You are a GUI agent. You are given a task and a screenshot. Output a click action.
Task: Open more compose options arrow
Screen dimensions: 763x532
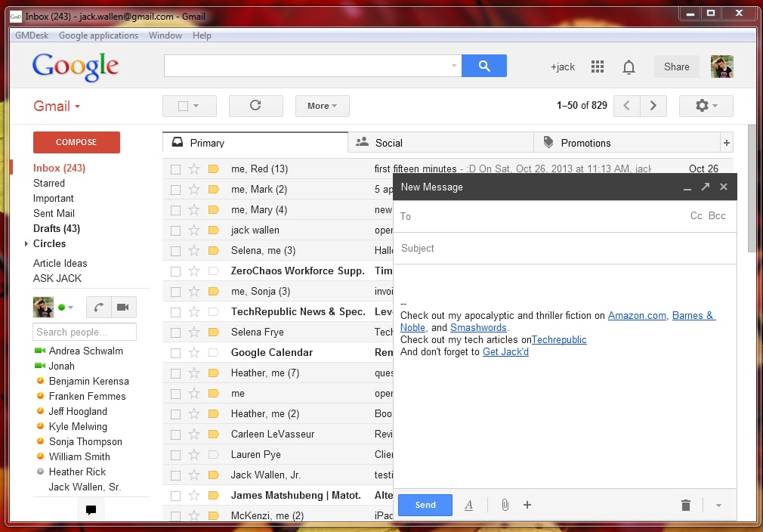[x=718, y=506]
